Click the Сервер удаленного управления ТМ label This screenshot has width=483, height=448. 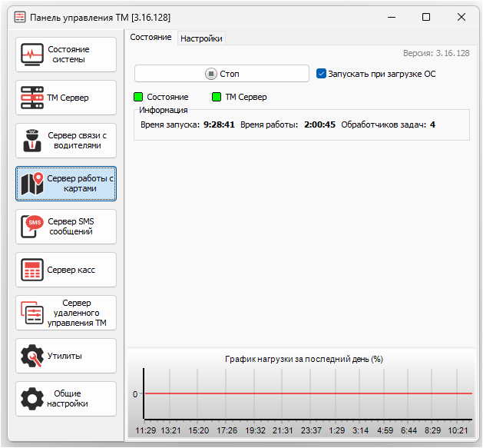tap(77, 313)
